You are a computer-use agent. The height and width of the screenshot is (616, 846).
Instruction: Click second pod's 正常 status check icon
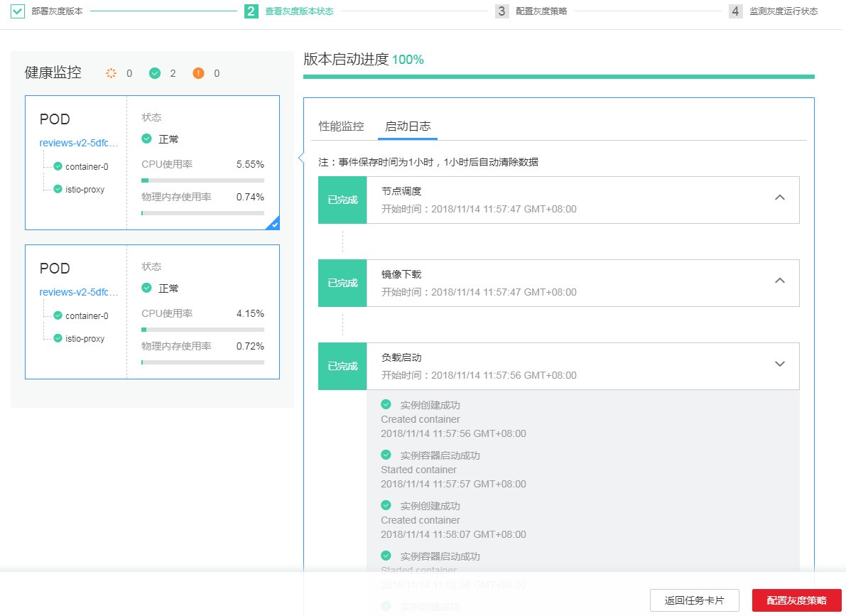147,288
